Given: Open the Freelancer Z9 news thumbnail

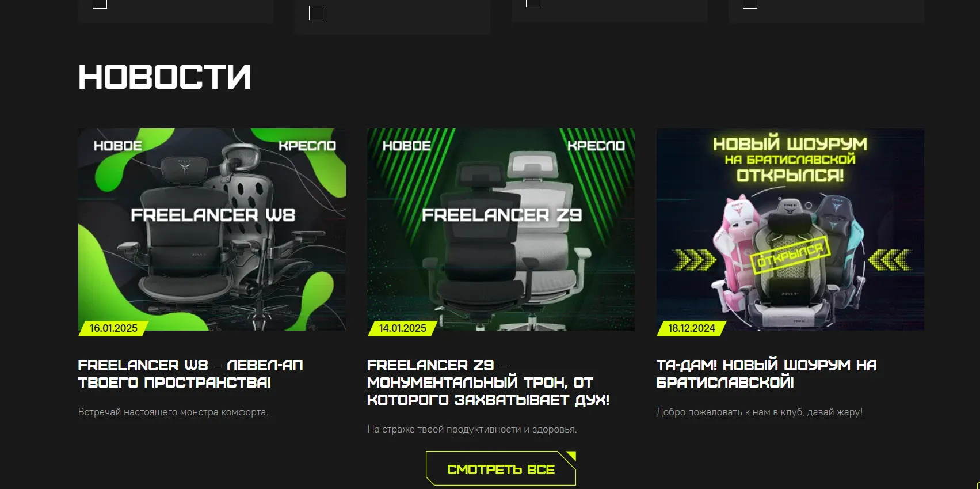Looking at the screenshot, I should click(501, 229).
